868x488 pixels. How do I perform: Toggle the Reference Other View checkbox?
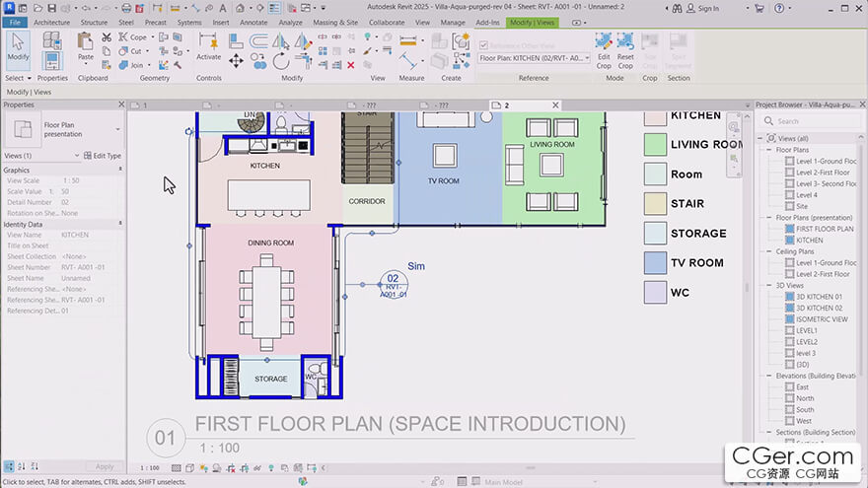click(x=483, y=44)
